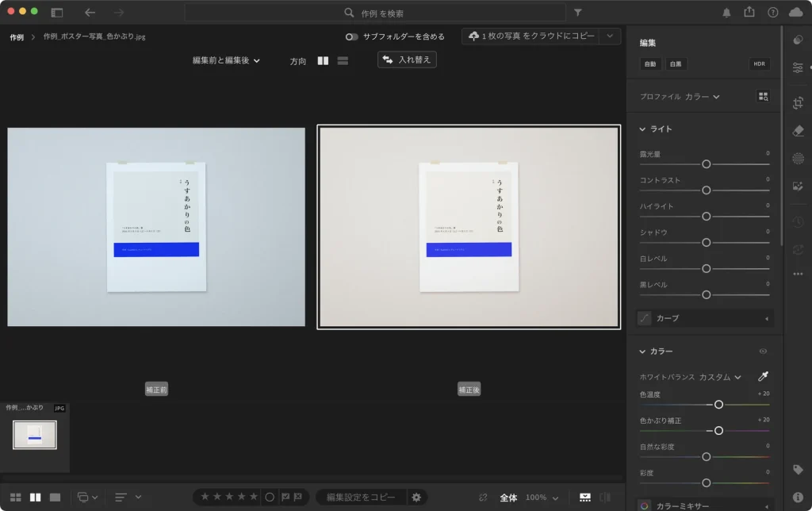Open the cloud copy options arrow
The width and height of the screenshot is (812, 511).
[x=610, y=36]
